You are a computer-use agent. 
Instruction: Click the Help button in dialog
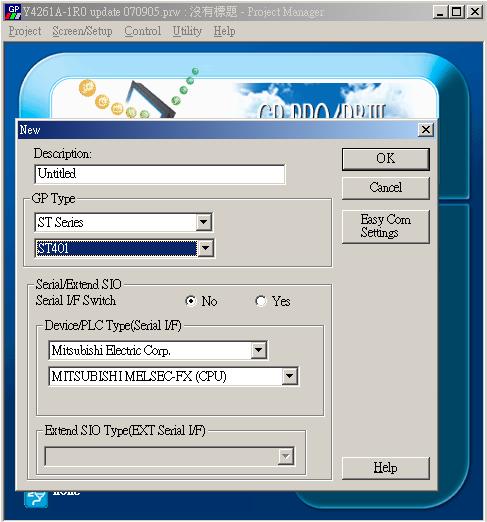pos(386,468)
